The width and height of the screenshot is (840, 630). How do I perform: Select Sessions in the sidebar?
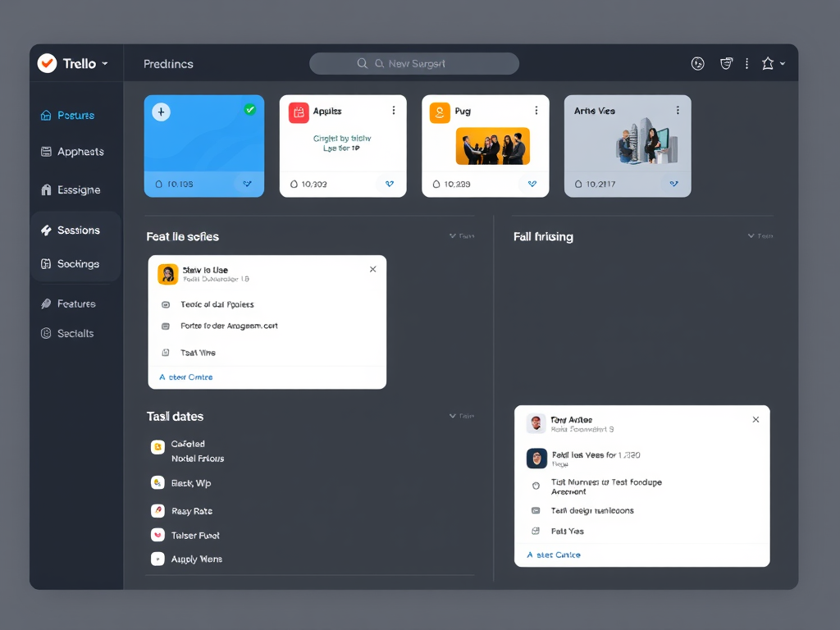click(78, 231)
